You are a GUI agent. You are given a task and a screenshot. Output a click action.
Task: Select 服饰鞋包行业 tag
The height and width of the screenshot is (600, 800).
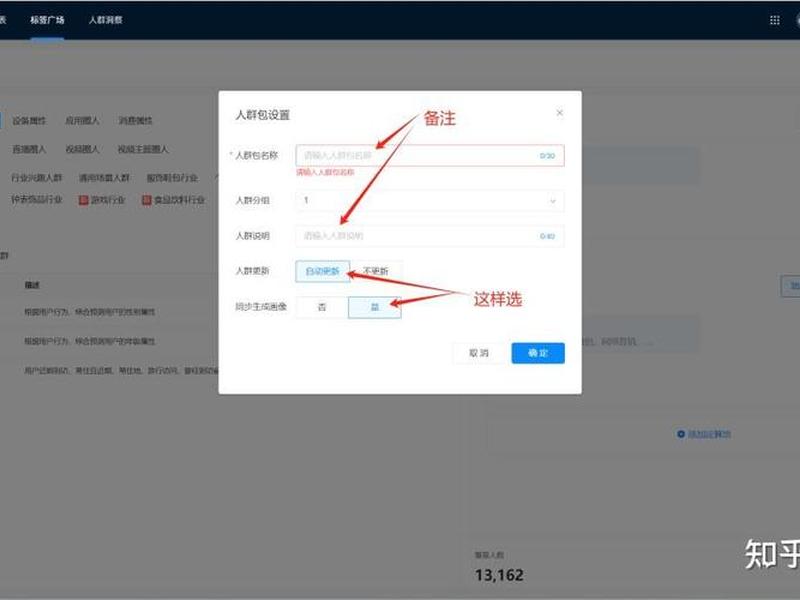point(172,178)
